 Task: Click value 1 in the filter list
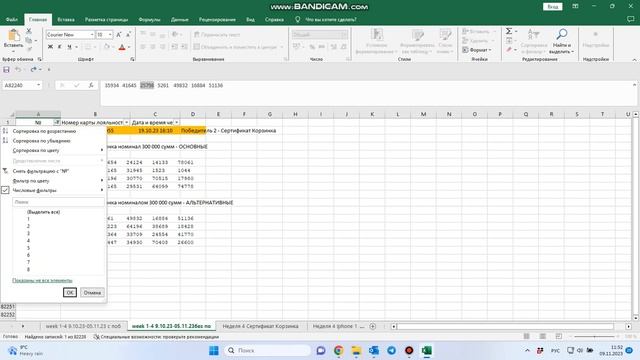coord(28,219)
